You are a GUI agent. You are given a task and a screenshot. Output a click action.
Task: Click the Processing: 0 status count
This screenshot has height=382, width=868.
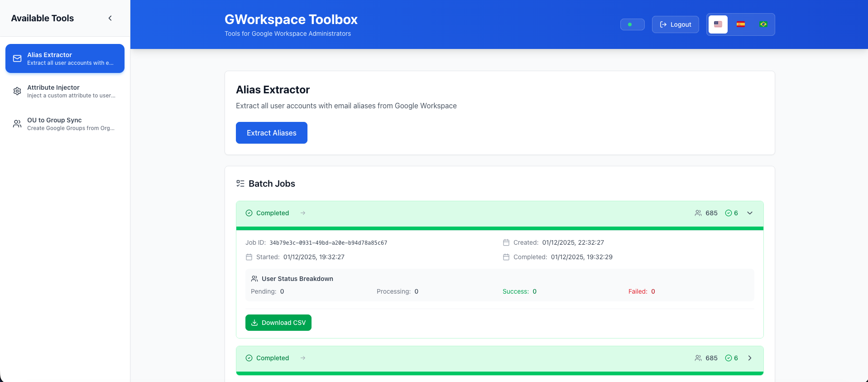coord(398,291)
